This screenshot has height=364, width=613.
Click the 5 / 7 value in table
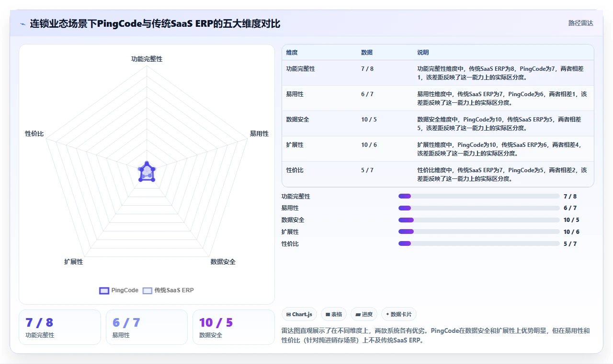click(x=367, y=170)
